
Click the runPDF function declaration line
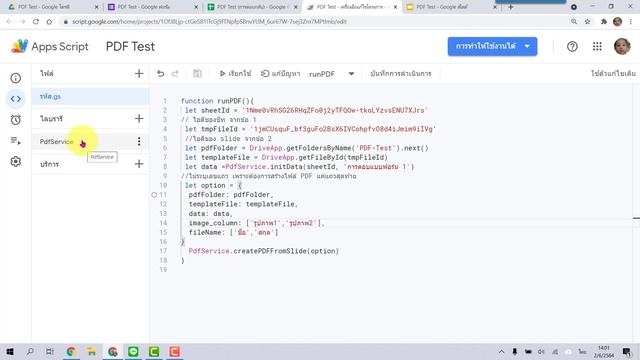[217, 101]
